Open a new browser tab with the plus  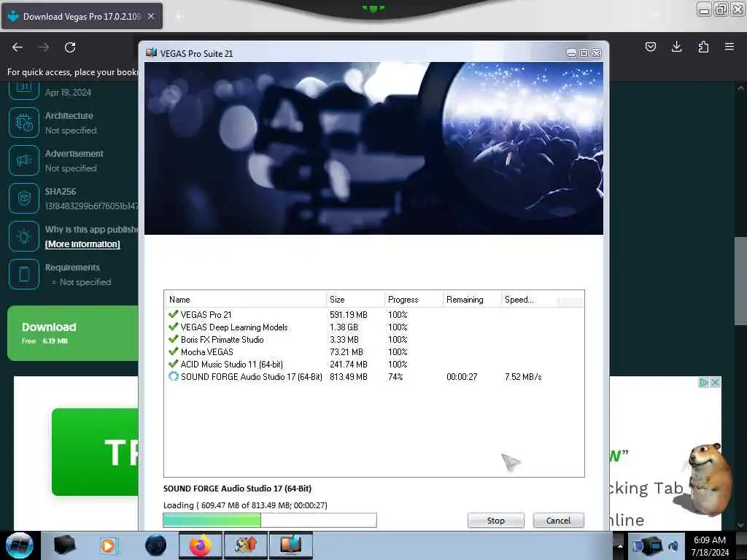(x=179, y=17)
